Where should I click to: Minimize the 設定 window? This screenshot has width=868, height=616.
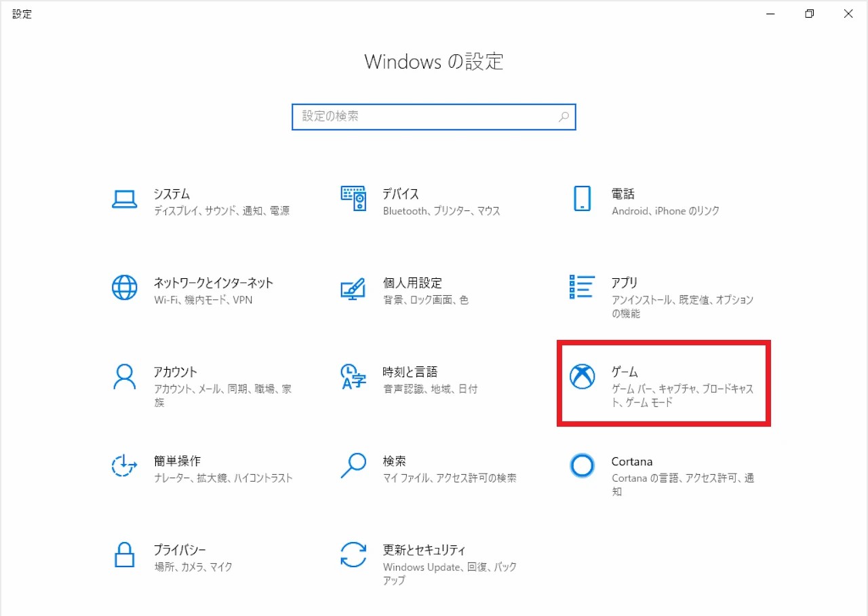click(x=770, y=14)
